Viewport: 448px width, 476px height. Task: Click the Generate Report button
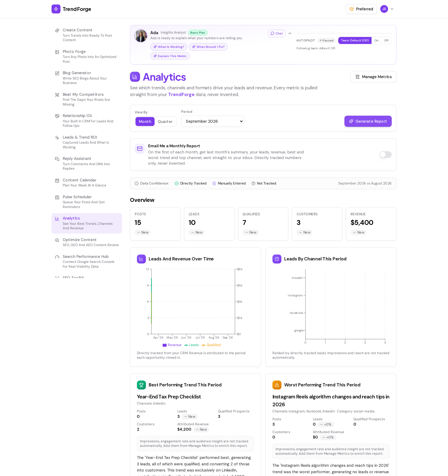coord(368,121)
